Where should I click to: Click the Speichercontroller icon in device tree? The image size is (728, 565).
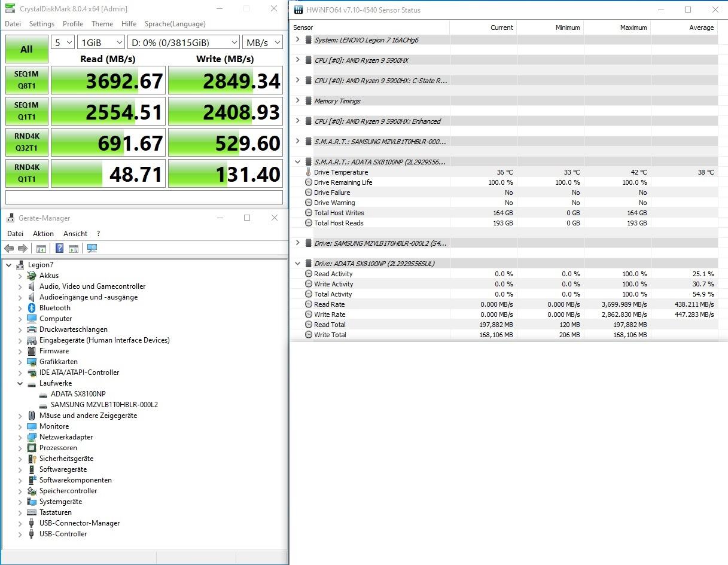click(x=32, y=491)
